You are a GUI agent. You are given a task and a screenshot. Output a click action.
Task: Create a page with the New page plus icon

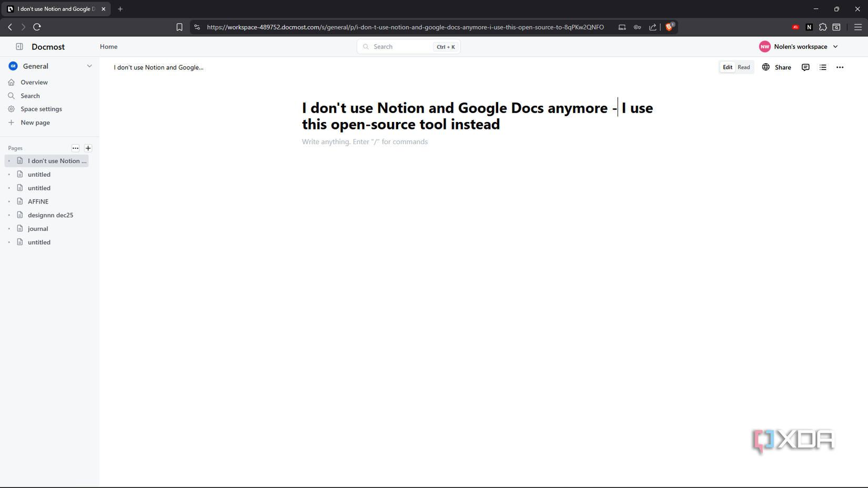pyautogui.click(x=35, y=122)
